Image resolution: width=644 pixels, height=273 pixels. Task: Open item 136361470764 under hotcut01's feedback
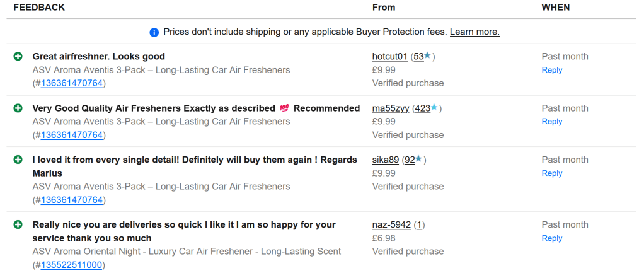pos(71,83)
